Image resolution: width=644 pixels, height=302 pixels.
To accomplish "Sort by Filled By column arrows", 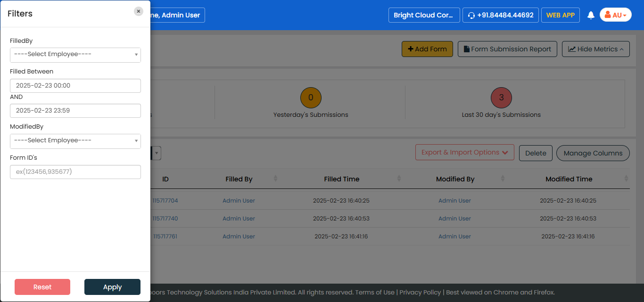I will pyautogui.click(x=276, y=179).
